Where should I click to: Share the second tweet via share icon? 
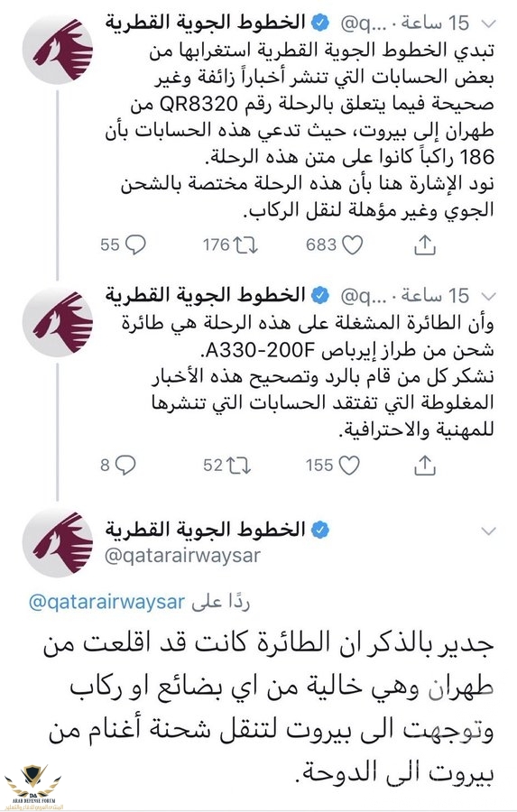click(424, 465)
